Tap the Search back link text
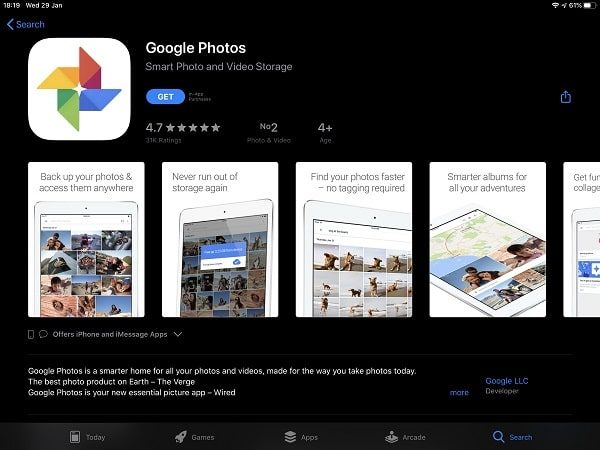Image resolution: width=600 pixels, height=450 pixels. (x=30, y=24)
